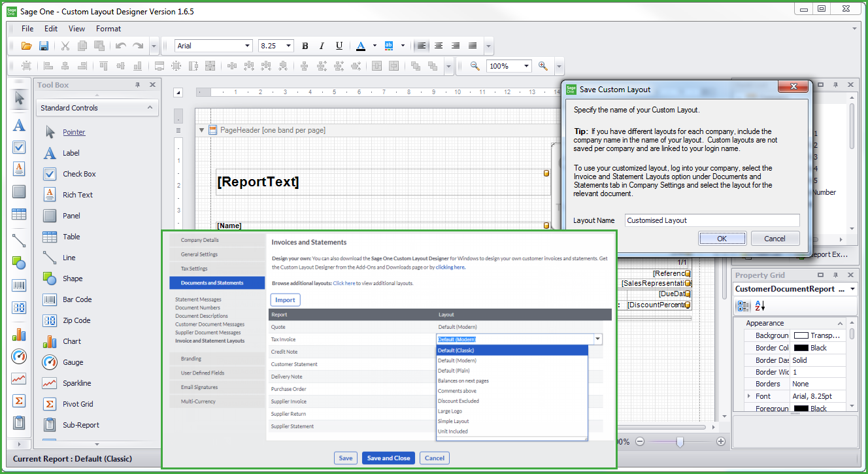Open the CustomerDocumentReport object dropdown
This screenshot has width=868, height=474.
(x=852, y=289)
